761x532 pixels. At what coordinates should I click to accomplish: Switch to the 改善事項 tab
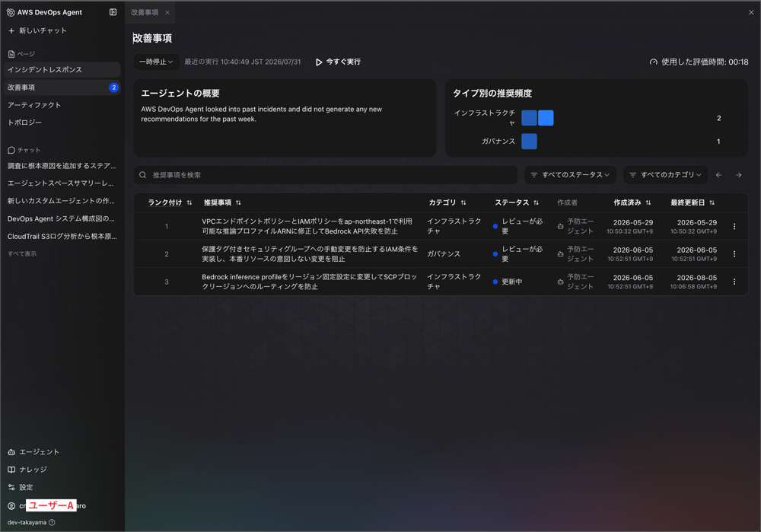click(145, 12)
